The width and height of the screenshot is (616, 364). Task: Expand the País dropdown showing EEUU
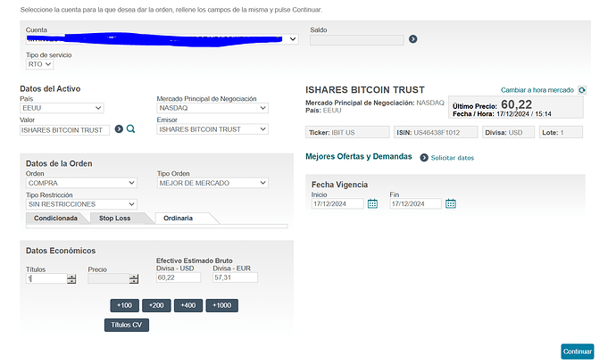click(x=62, y=108)
